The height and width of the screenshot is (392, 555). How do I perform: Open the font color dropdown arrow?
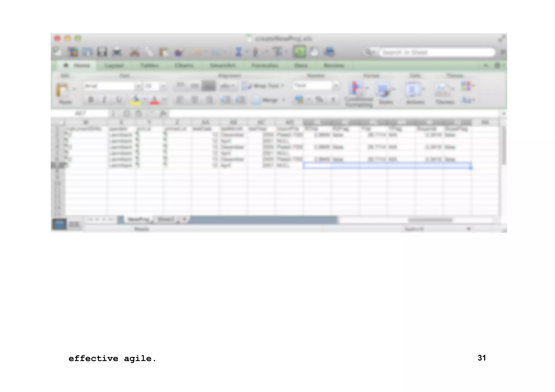tap(164, 100)
